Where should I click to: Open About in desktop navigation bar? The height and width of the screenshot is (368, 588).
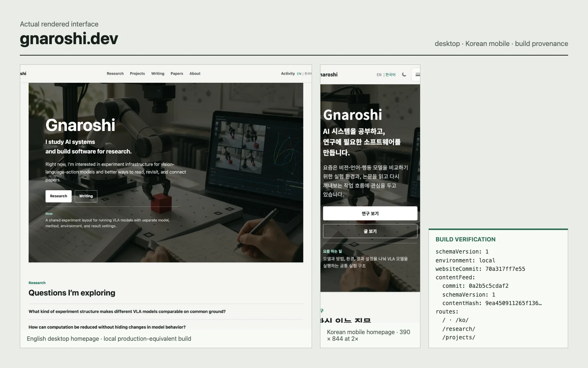[195, 74]
